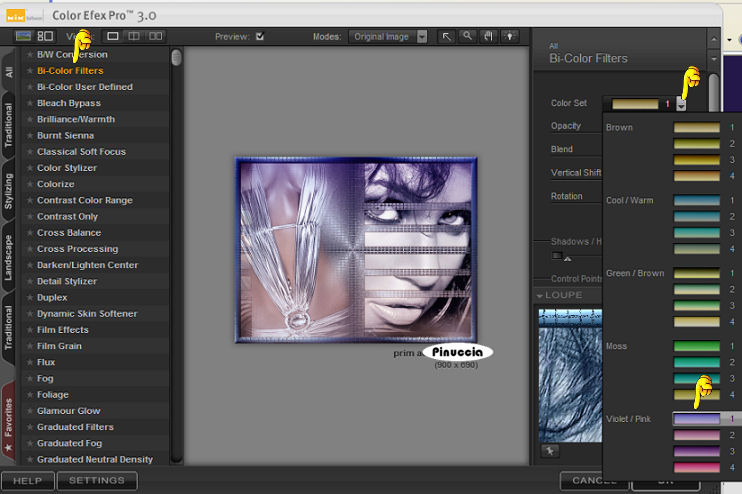Click the Color Set dropdown arrow
The image size is (742, 494).
[681, 104]
